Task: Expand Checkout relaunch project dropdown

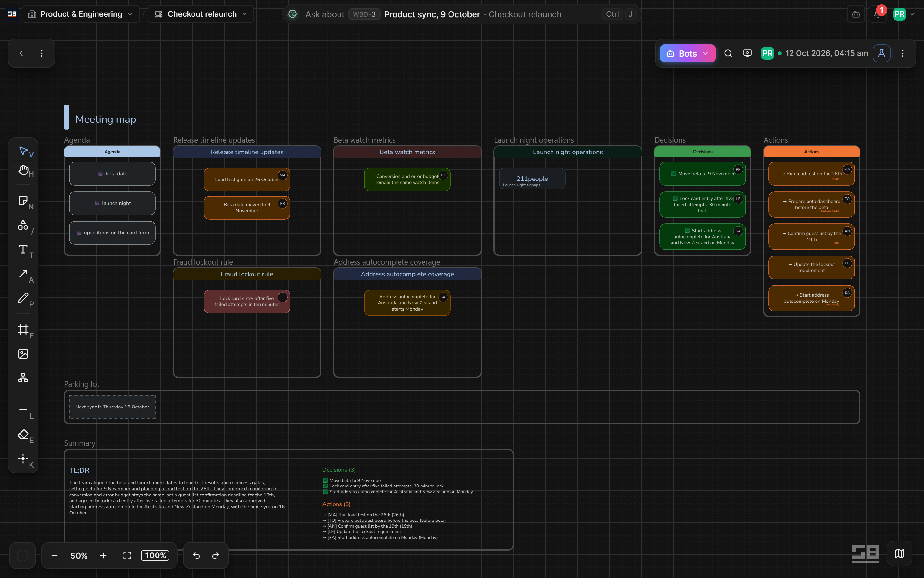Action: pyautogui.click(x=201, y=14)
